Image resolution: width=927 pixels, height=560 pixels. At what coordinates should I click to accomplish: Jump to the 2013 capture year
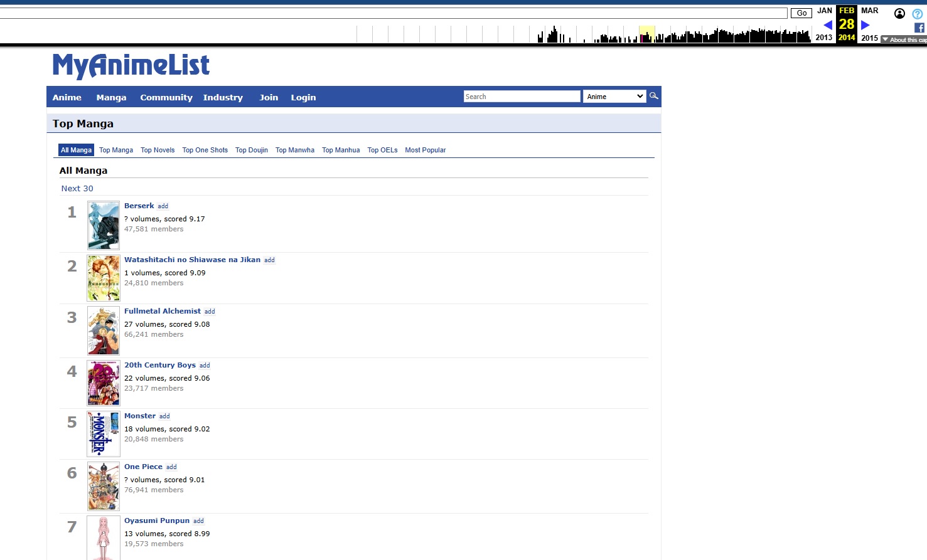823,38
